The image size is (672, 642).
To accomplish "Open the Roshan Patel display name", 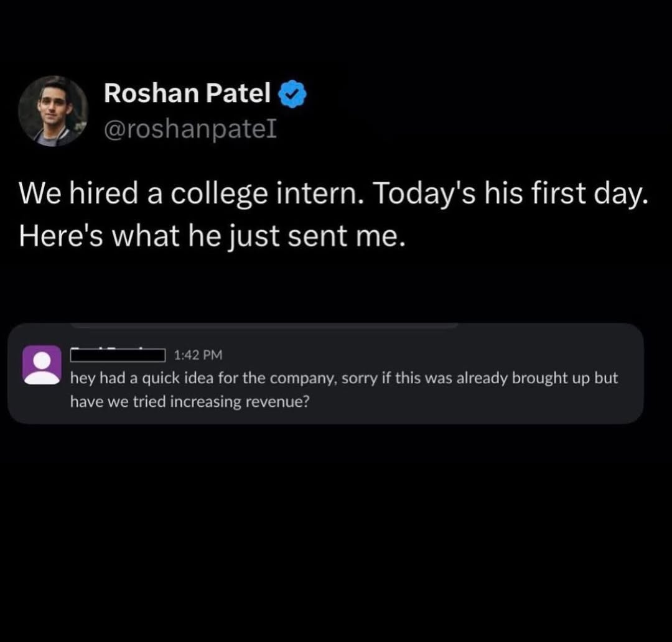I will point(187,93).
